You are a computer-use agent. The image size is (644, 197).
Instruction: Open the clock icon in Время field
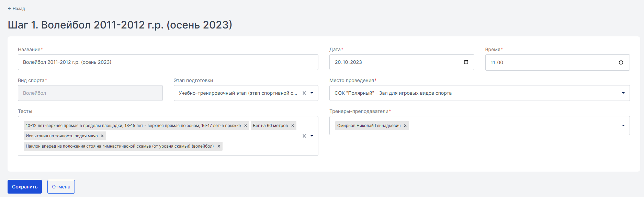[621, 62]
